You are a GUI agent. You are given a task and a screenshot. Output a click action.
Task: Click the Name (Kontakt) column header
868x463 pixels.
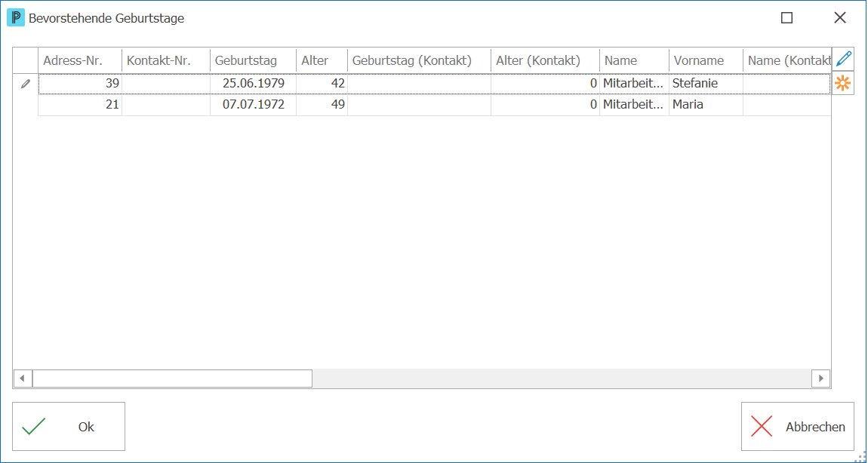click(x=787, y=60)
